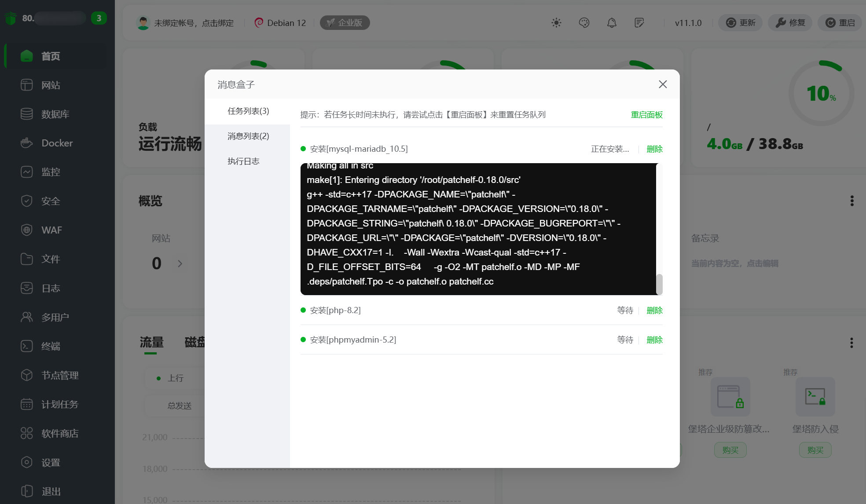The height and width of the screenshot is (504, 866).
Task: Click the Docker sidebar icon
Action: 27,143
